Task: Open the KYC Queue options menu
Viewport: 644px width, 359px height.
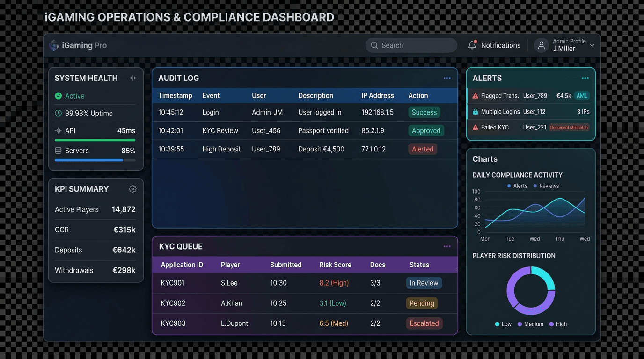Action: [447, 246]
